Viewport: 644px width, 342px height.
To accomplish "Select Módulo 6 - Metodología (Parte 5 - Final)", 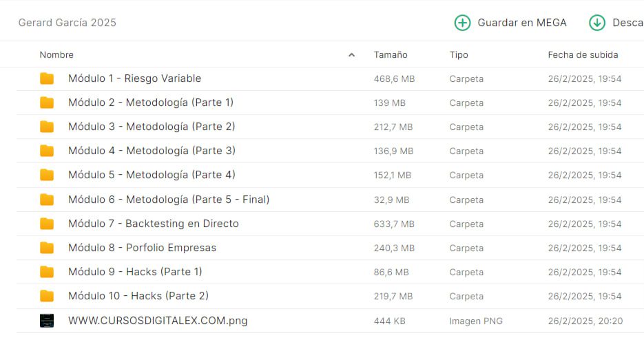I will click(x=169, y=200).
